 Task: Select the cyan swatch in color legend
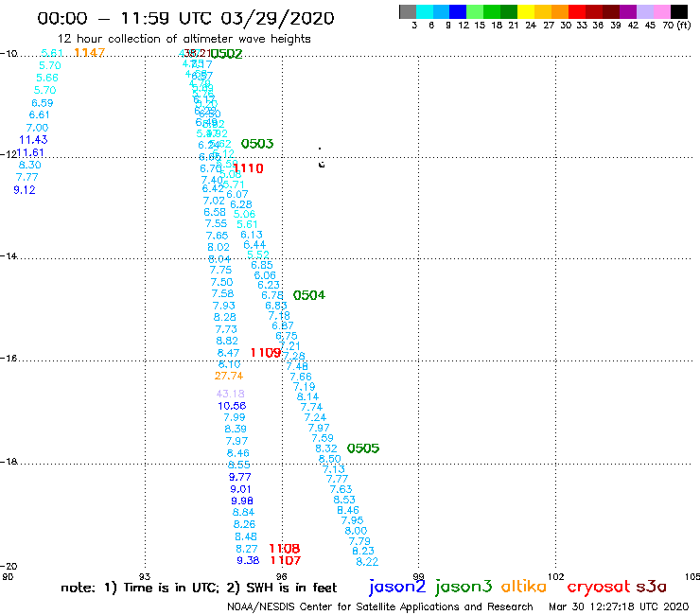coord(425,11)
